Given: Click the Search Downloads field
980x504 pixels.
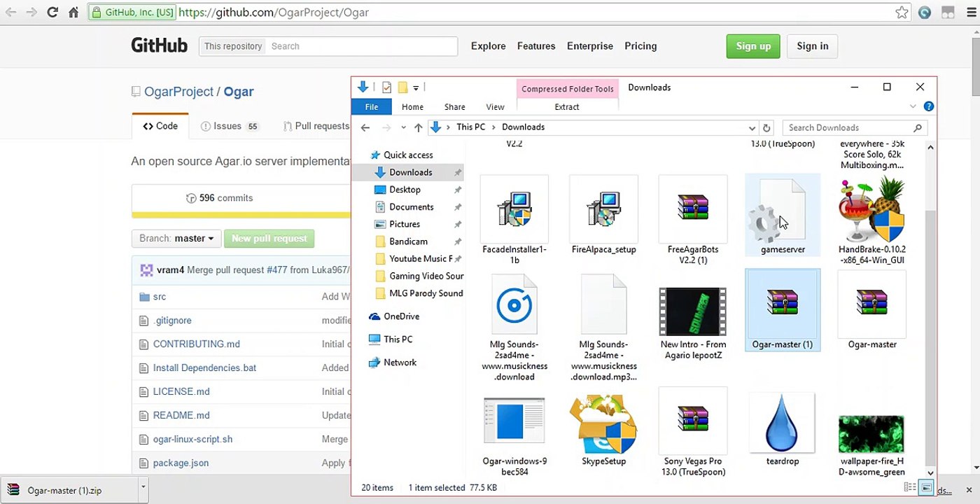Looking at the screenshot, I should coord(855,127).
